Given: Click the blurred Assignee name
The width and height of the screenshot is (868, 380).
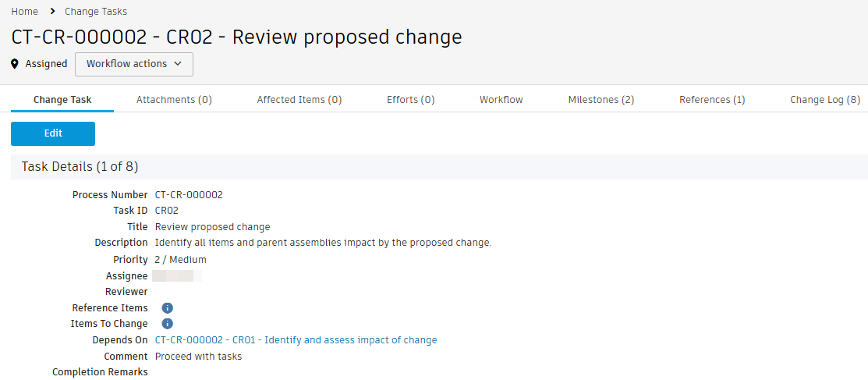Looking at the screenshot, I should (177, 276).
